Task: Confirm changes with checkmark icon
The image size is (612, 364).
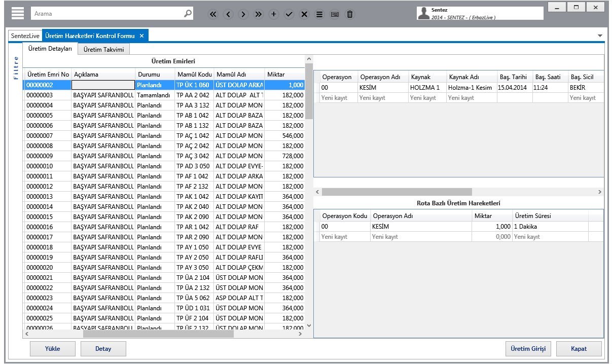Action: (x=289, y=14)
